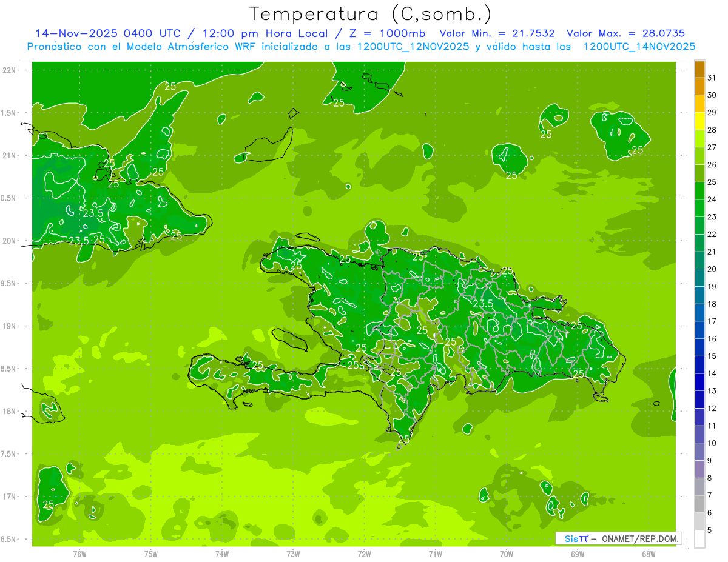This screenshot has height=562, width=728.
Task: Click the yellow legend segment between 28 and 29
Action: [x=699, y=121]
